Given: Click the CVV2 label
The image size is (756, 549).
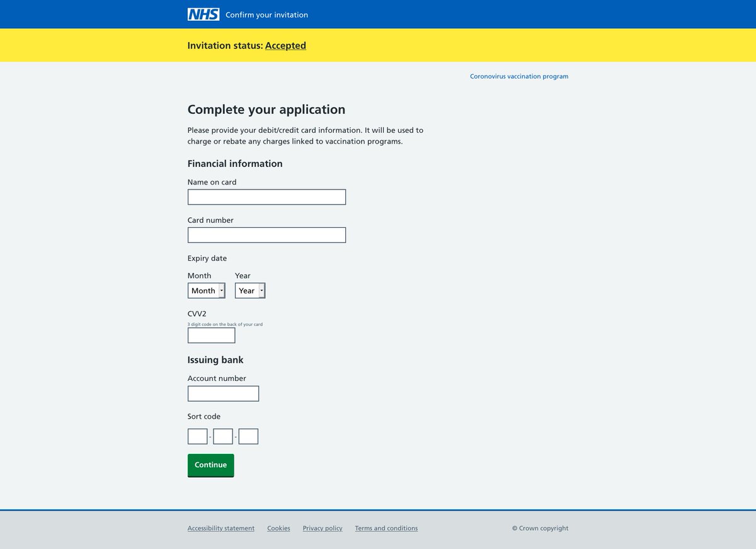Looking at the screenshot, I should click(197, 314).
